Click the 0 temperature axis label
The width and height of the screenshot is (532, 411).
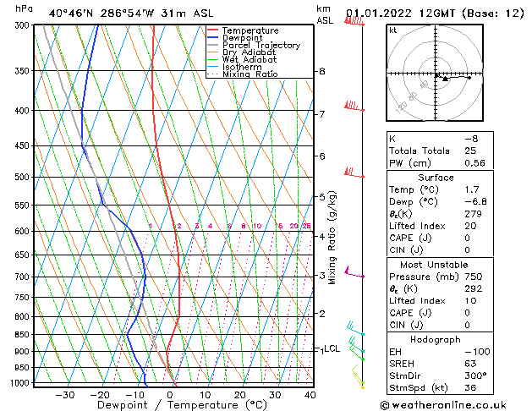[170, 395]
